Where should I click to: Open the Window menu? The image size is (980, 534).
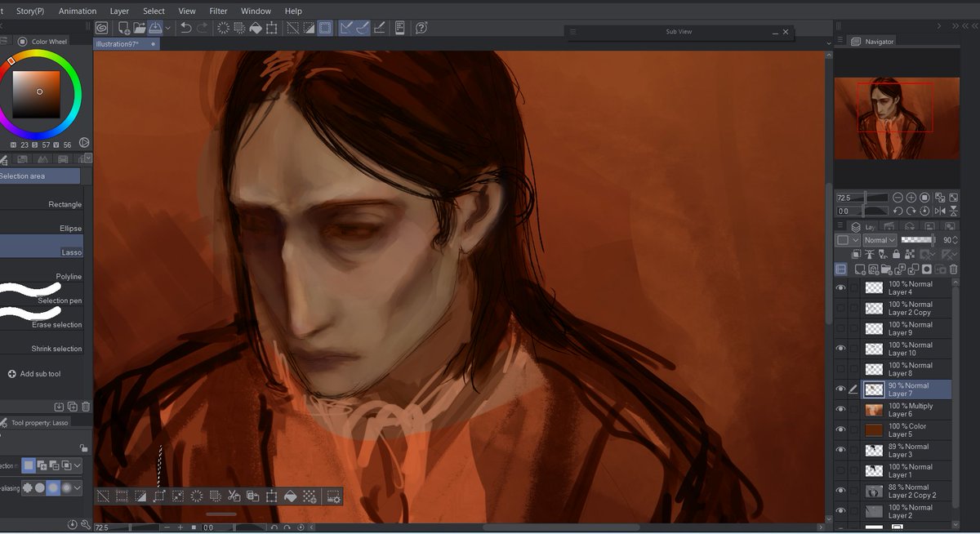256,11
